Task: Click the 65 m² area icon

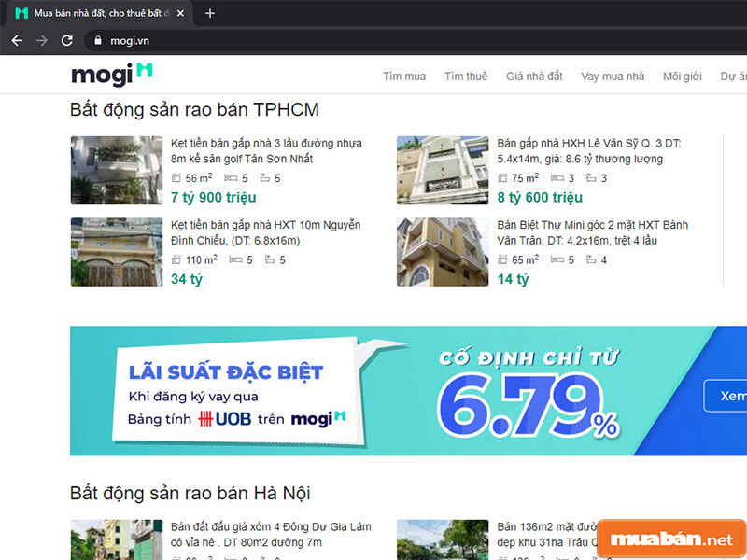Action: [502, 259]
